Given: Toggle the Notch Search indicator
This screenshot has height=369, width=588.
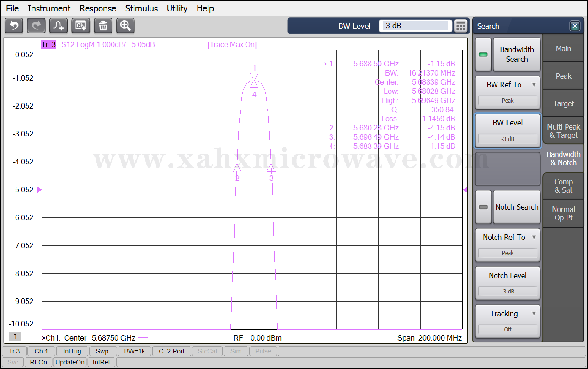Looking at the screenshot, I should click(x=483, y=207).
